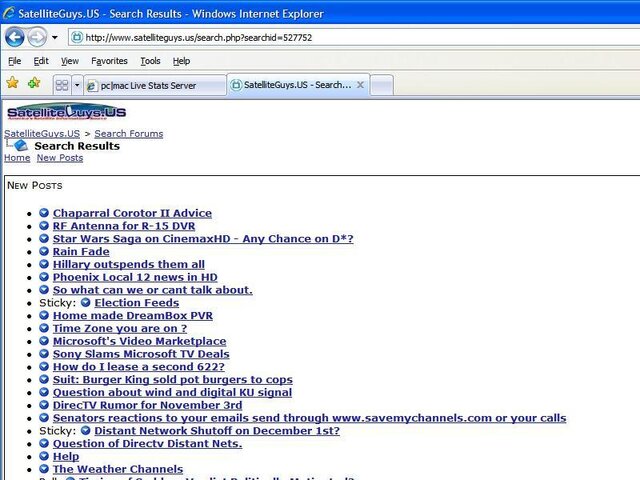This screenshot has height=480, width=640.
Task: Open The Weather Channels thread
Action: (x=118, y=469)
